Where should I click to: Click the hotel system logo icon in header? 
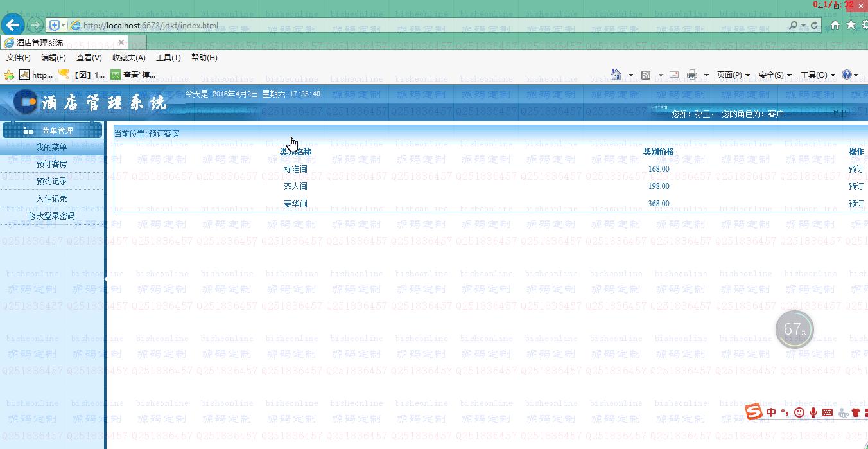tap(26, 101)
